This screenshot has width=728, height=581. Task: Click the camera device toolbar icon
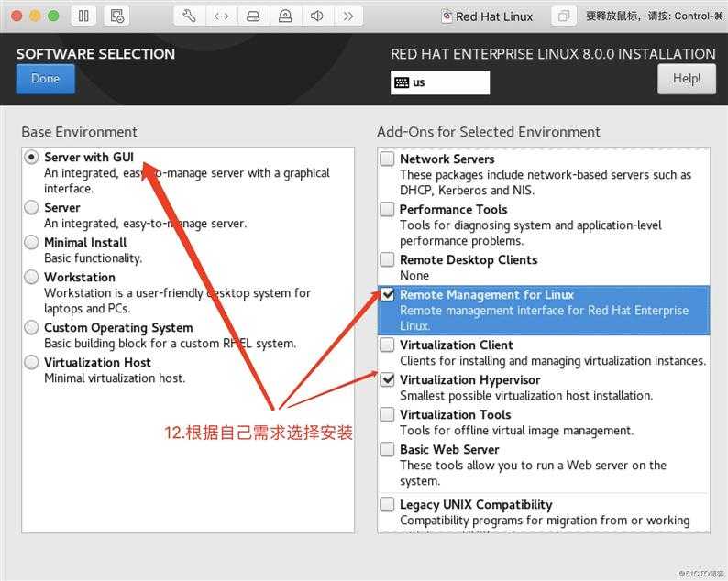coord(285,16)
